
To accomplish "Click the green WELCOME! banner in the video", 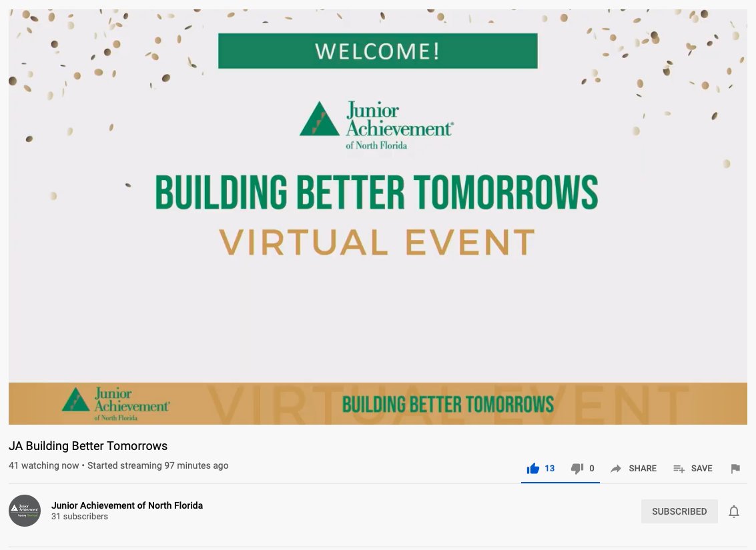I will 378,51.
